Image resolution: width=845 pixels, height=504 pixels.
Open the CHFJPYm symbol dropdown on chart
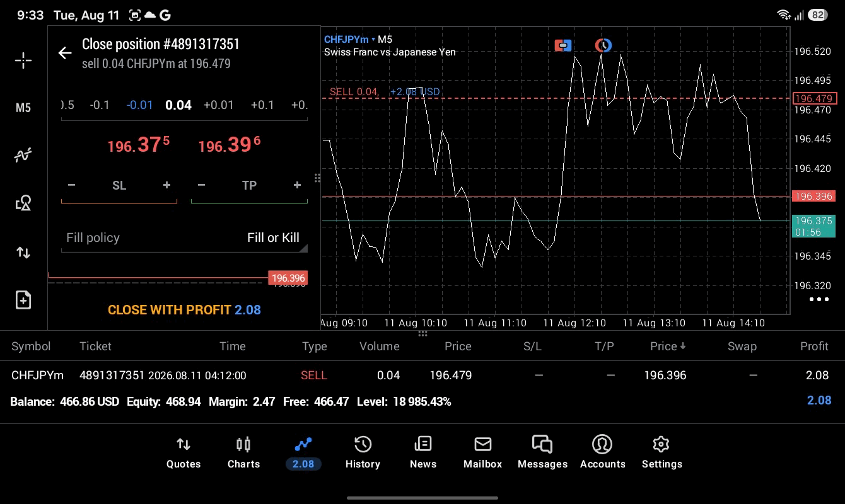(x=349, y=40)
